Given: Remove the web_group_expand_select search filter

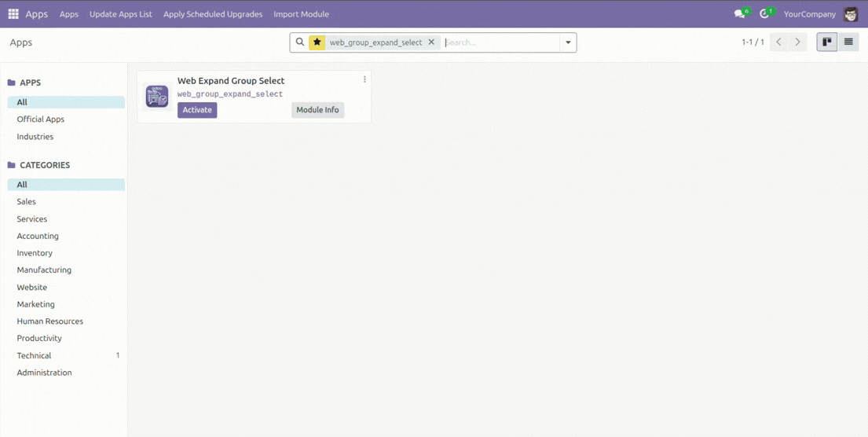Looking at the screenshot, I should pyautogui.click(x=431, y=42).
